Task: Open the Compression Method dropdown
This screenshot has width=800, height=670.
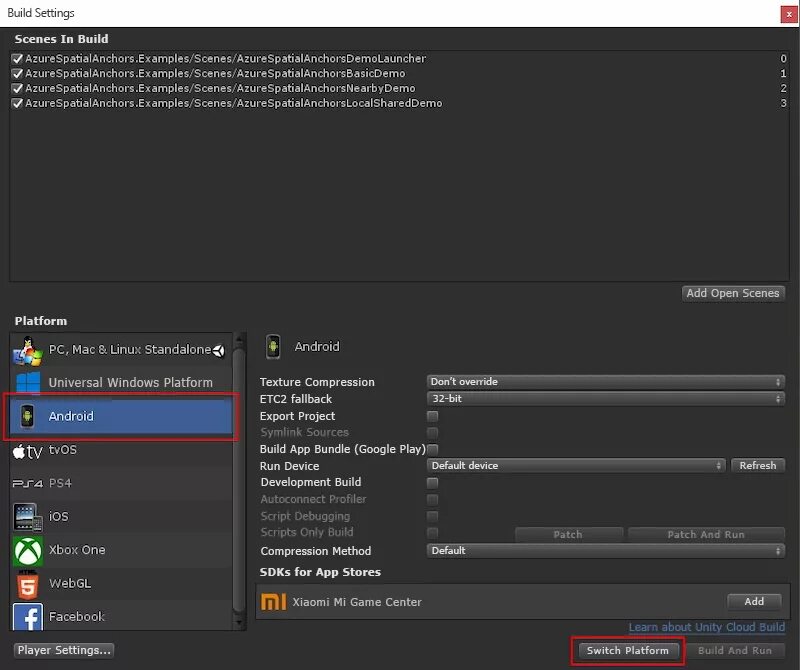Action: coord(605,551)
